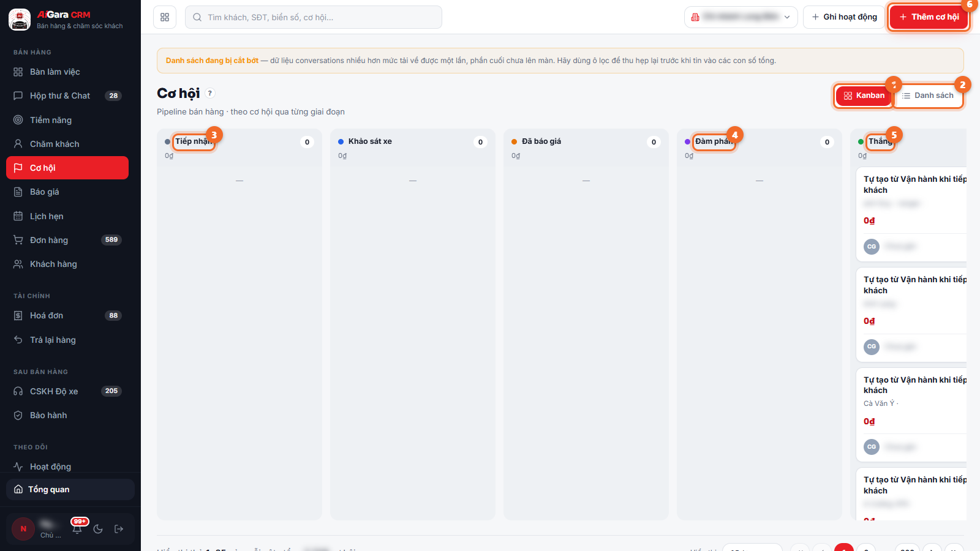The height and width of the screenshot is (551, 980).
Task: Click the AiGara CRM logo
Action: click(x=20, y=20)
